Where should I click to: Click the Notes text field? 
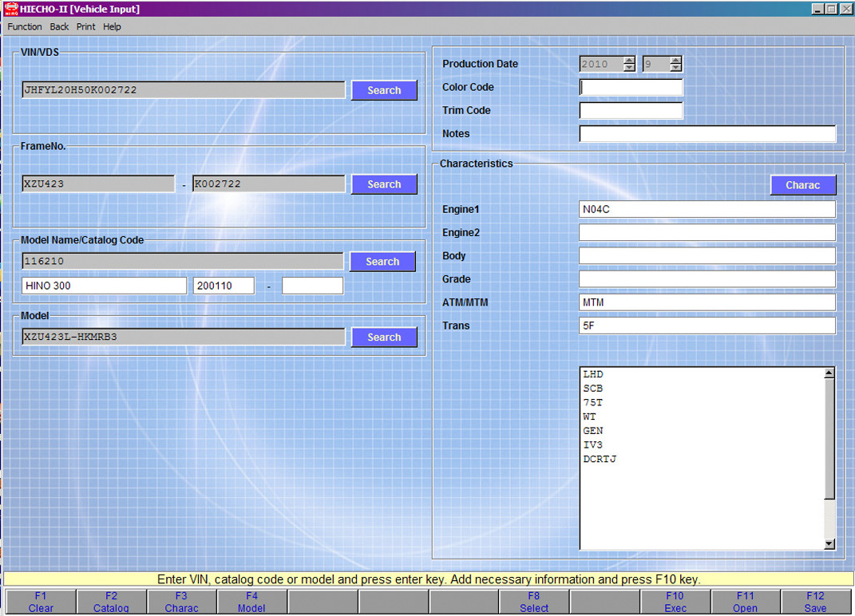[707, 134]
